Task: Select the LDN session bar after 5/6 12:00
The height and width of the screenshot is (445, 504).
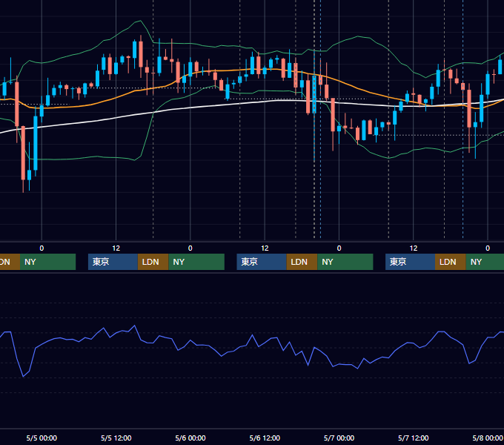Action: [x=302, y=262]
